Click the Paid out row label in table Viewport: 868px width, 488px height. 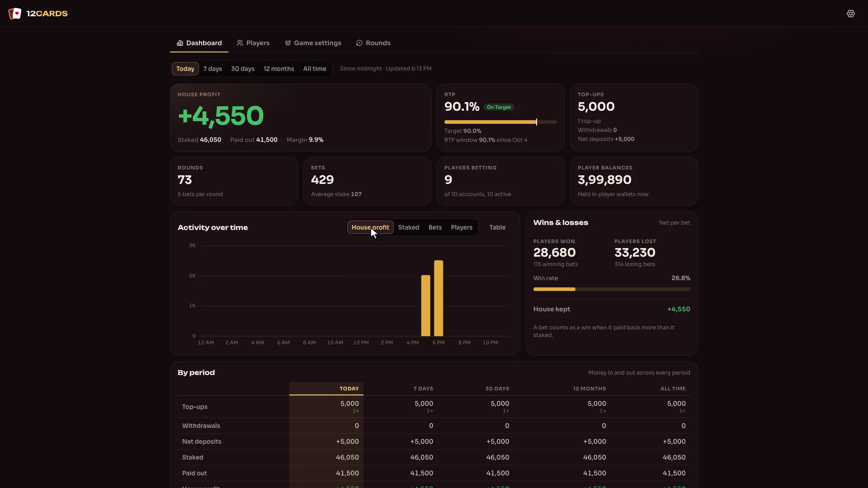[194, 473]
